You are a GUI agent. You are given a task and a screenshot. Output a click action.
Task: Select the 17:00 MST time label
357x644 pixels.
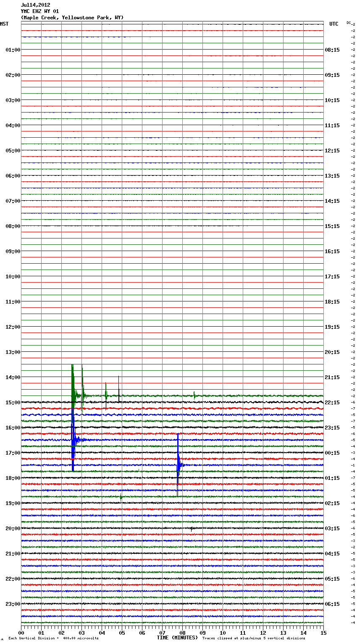(13, 453)
